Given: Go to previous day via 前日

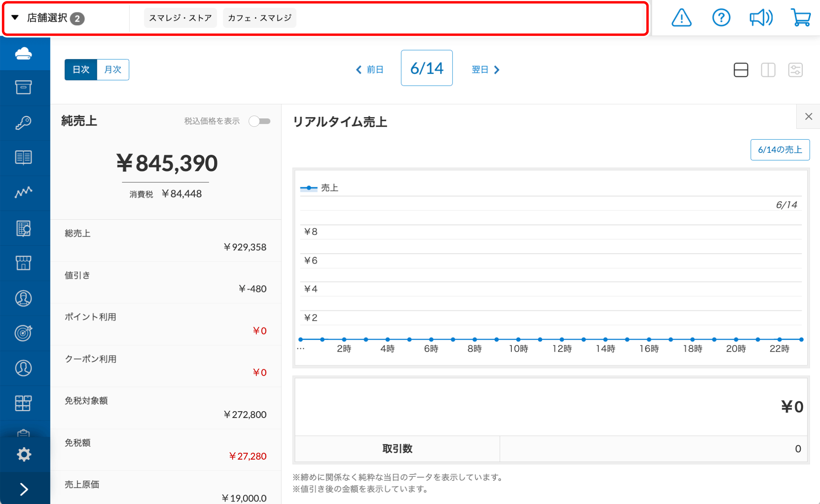Looking at the screenshot, I should 370,70.
